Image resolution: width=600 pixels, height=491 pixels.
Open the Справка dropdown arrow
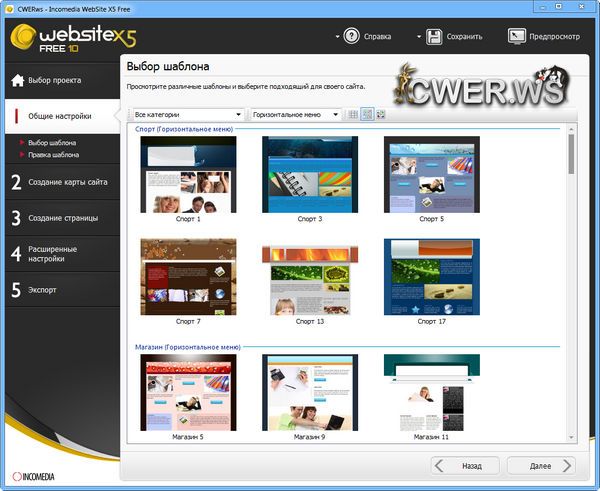[338, 37]
